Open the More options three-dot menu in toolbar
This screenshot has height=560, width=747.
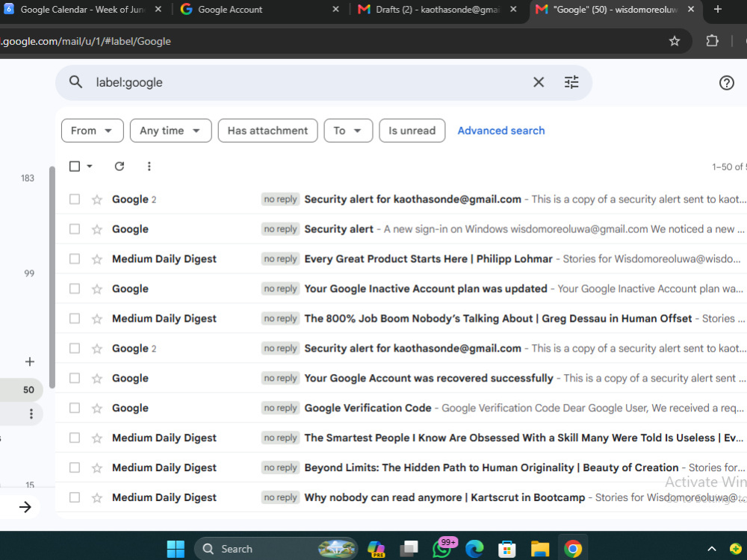pyautogui.click(x=149, y=167)
